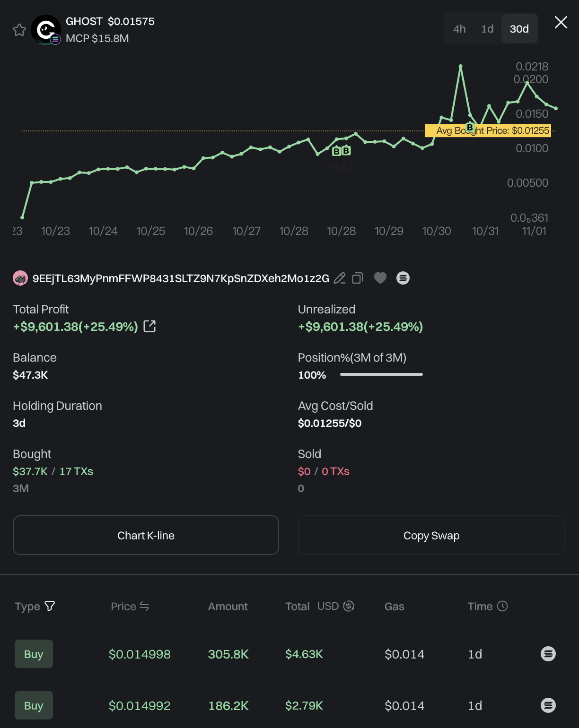Viewport: 579px width, 728px height.
Task: Open the Type filter funnel
Action: tap(50, 606)
